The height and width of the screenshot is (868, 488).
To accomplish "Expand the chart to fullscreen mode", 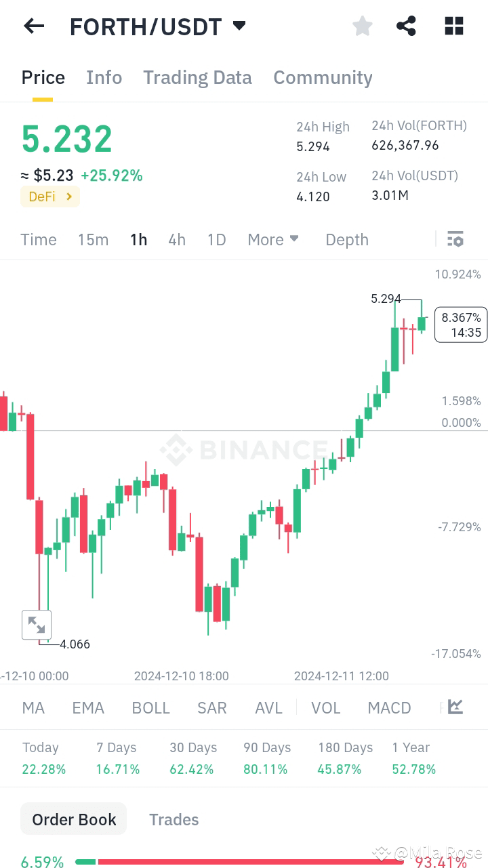I will (37, 624).
